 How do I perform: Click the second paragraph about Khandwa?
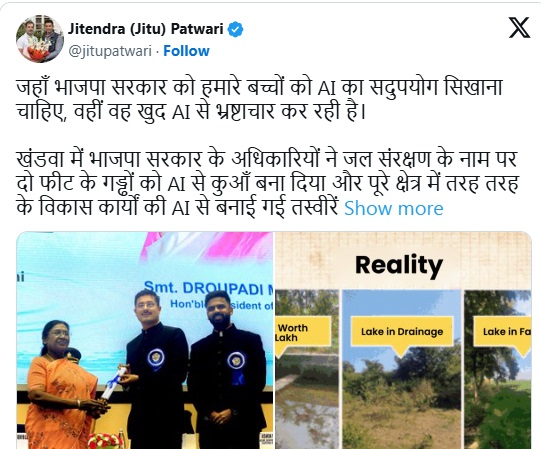point(267,183)
